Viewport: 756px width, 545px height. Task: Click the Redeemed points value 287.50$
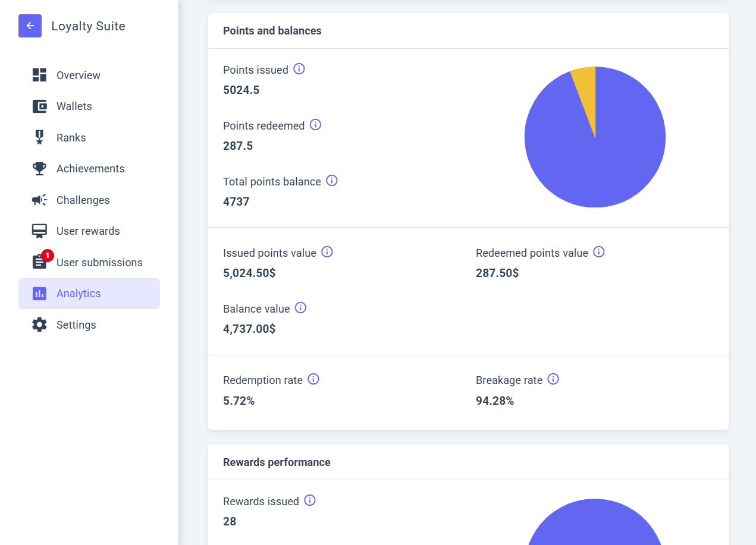[497, 273]
